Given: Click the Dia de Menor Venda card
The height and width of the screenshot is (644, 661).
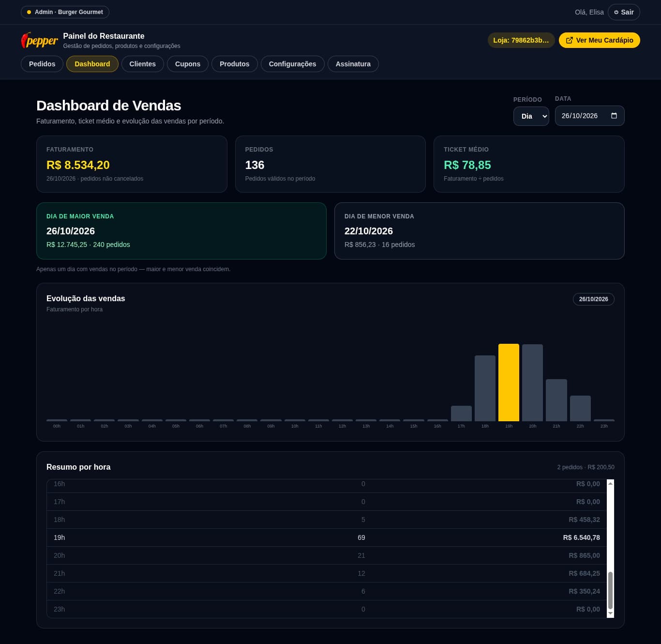Looking at the screenshot, I should coord(479,231).
